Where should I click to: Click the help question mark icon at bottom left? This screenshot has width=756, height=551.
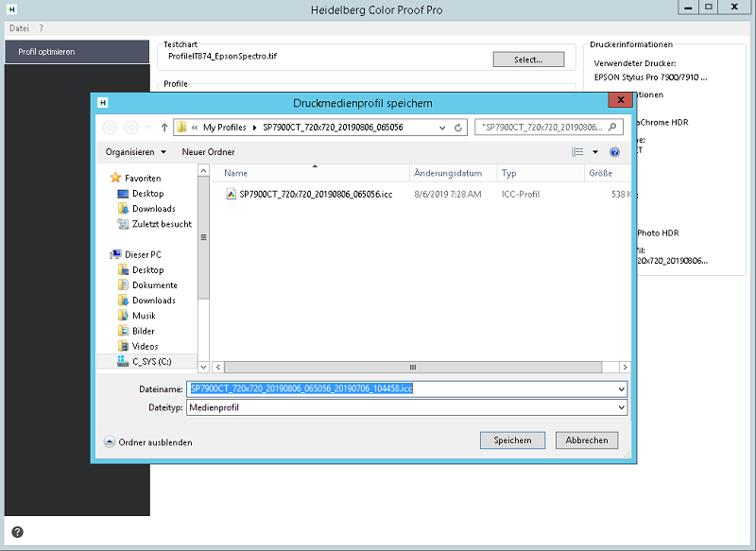(x=17, y=532)
